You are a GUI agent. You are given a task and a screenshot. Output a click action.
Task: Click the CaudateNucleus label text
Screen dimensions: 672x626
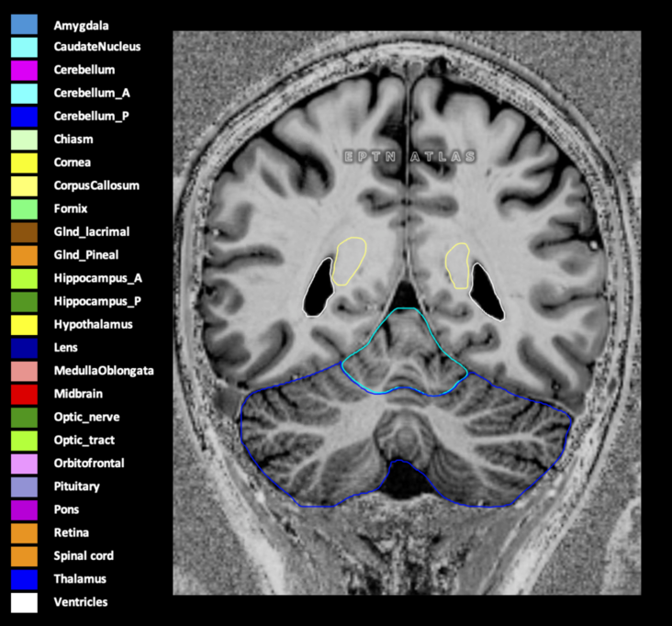(97, 46)
